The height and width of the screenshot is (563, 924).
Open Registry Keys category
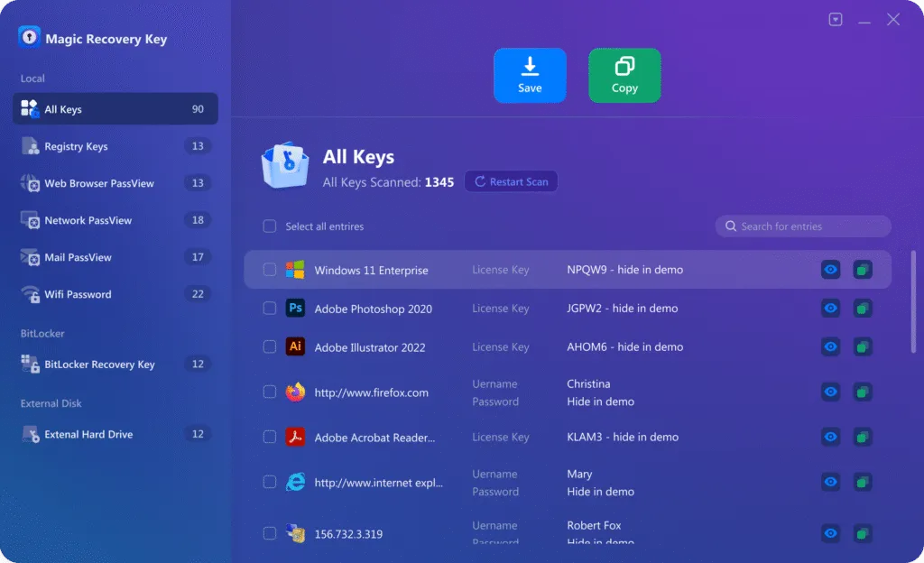pyautogui.click(x=115, y=146)
